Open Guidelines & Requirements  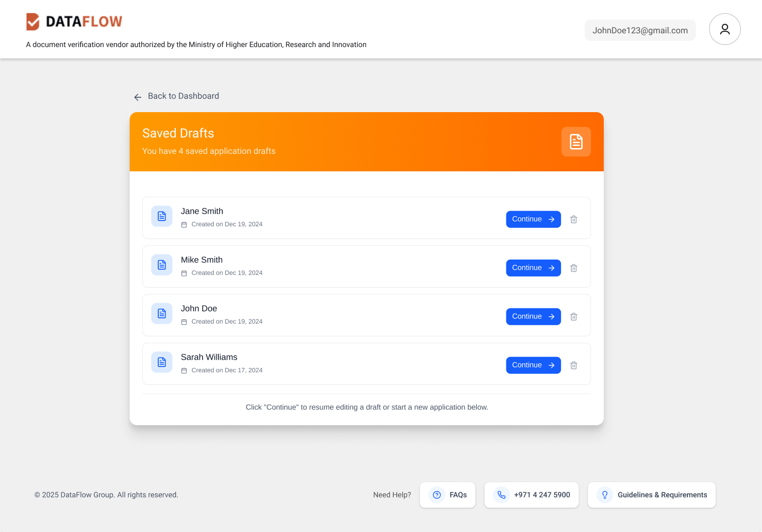[652, 495]
